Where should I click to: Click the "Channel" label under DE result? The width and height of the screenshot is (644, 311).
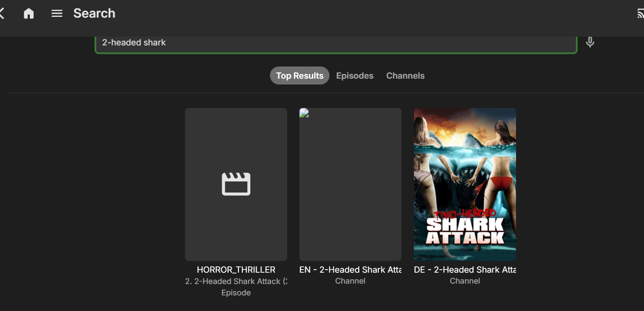(x=465, y=281)
